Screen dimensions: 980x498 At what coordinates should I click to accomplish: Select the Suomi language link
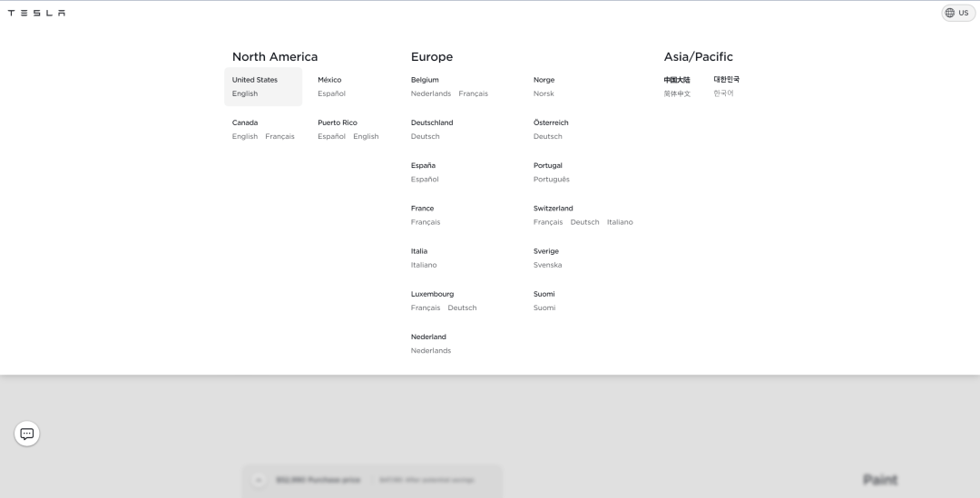(544, 308)
